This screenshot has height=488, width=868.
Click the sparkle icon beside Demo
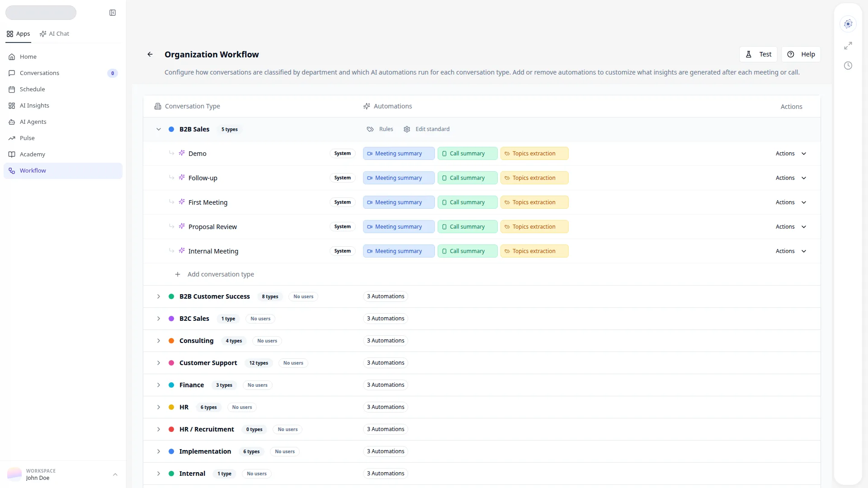[x=182, y=153]
